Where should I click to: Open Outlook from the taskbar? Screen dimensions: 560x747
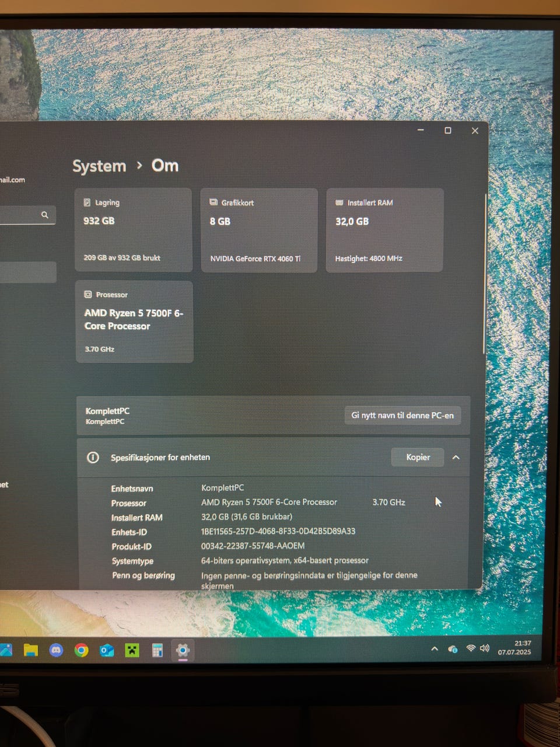pyautogui.click(x=107, y=650)
